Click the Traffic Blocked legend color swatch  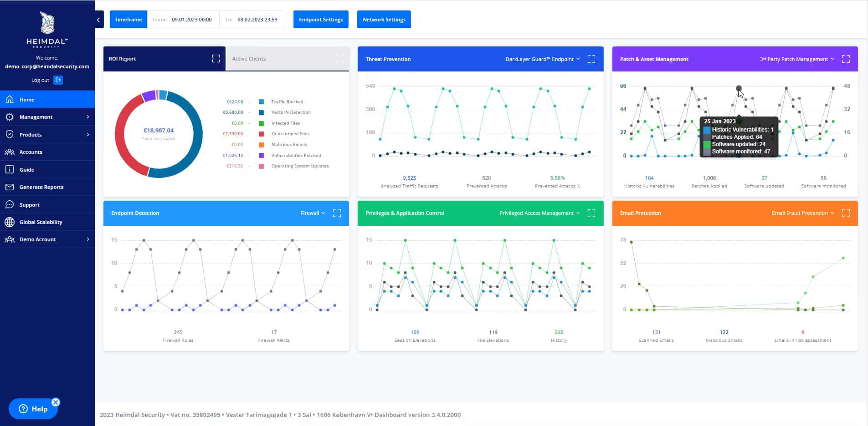pyautogui.click(x=260, y=101)
